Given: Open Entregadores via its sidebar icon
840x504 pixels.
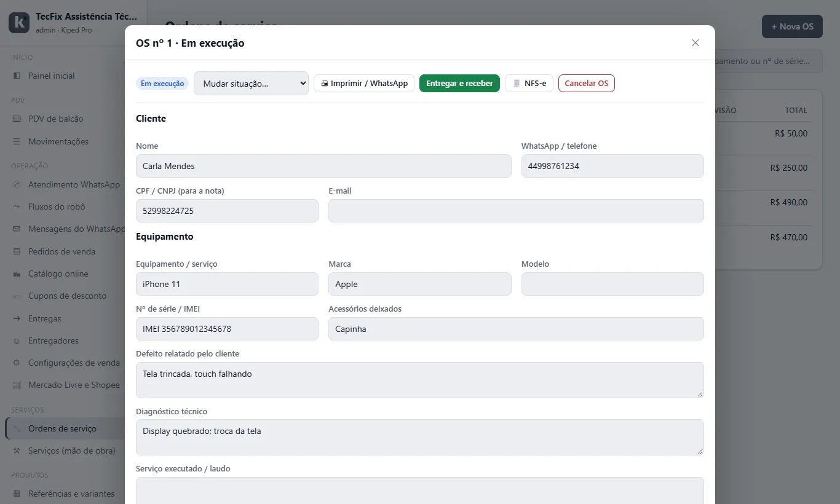Looking at the screenshot, I should coord(17,341).
